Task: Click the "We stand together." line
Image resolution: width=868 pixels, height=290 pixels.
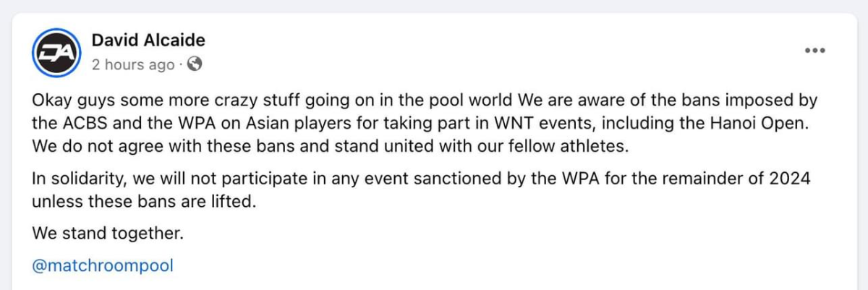Action: pos(109,234)
